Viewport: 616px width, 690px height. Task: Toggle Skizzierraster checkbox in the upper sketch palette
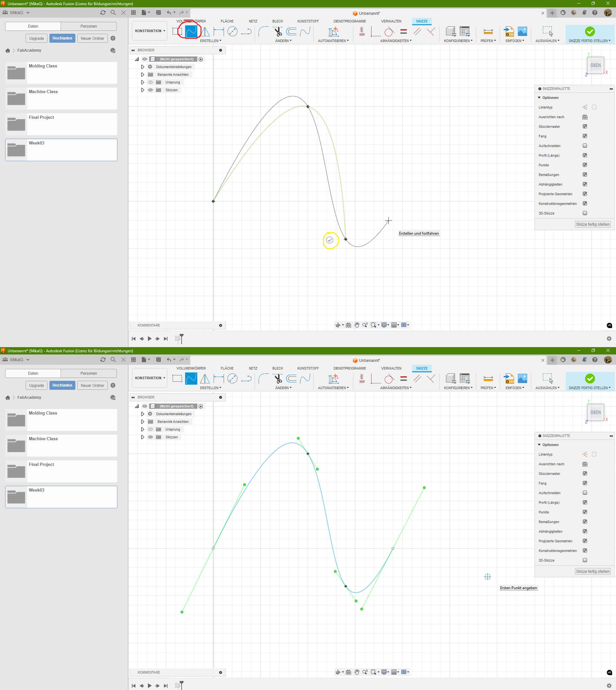pyautogui.click(x=585, y=127)
